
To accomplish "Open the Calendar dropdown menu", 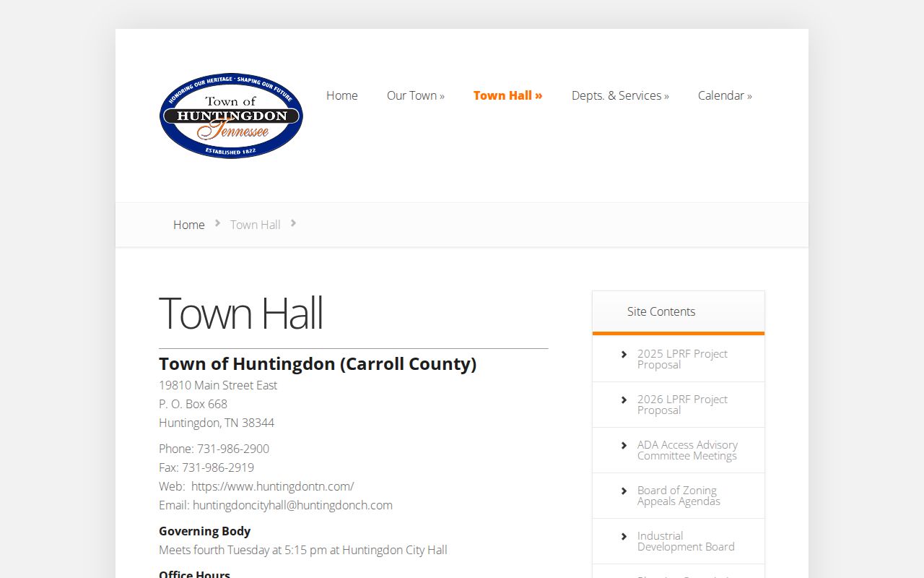I will pyautogui.click(x=725, y=95).
